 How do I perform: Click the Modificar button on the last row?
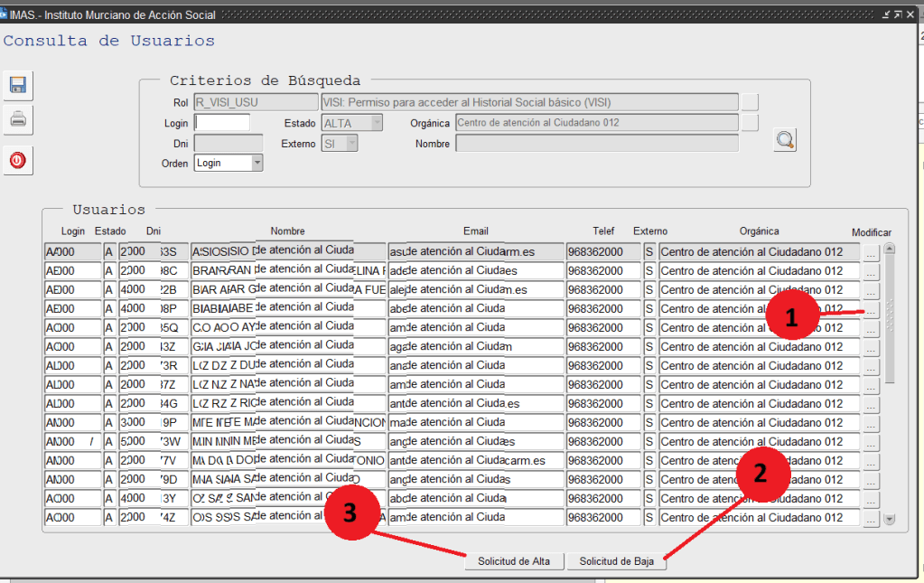click(x=871, y=519)
